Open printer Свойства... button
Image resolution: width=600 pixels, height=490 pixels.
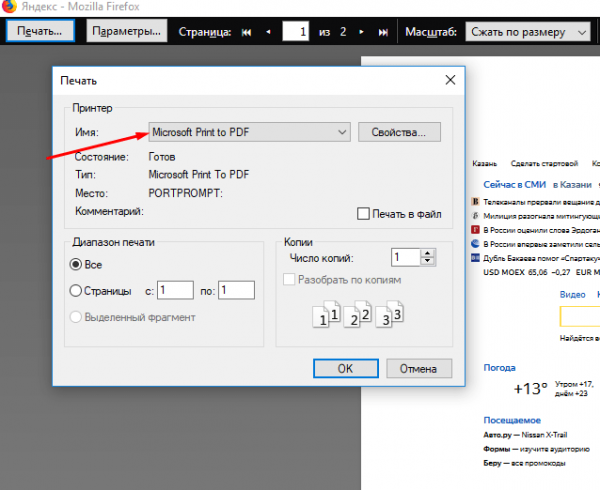pyautogui.click(x=399, y=132)
